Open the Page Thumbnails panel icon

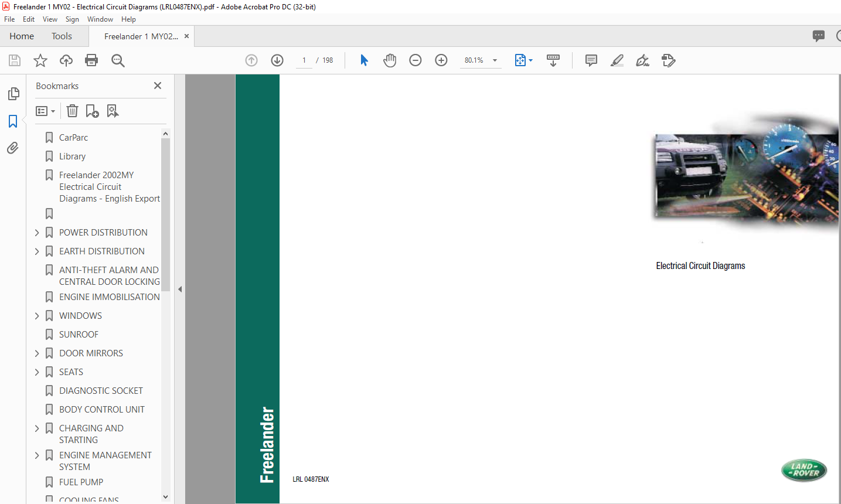click(x=13, y=94)
